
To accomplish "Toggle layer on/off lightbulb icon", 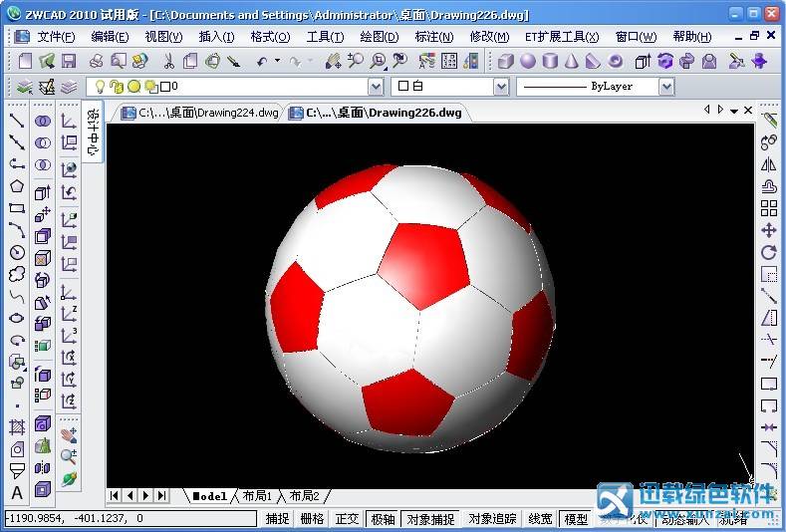I will pyautogui.click(x=100, y=87).
